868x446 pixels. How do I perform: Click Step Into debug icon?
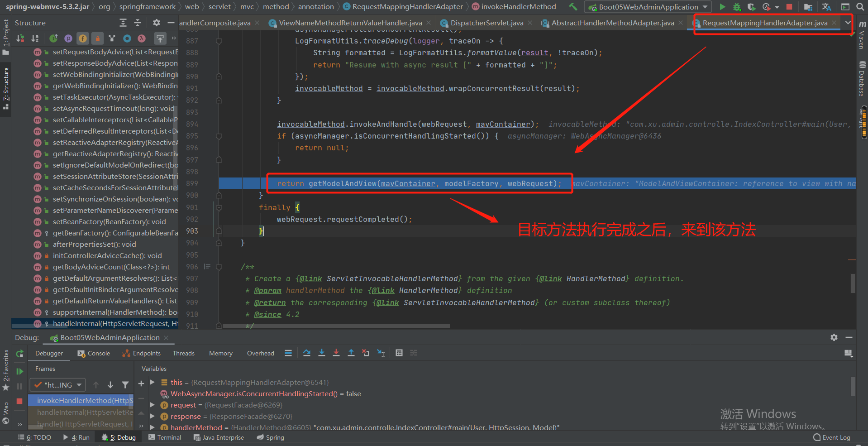[x=322, y=353]
